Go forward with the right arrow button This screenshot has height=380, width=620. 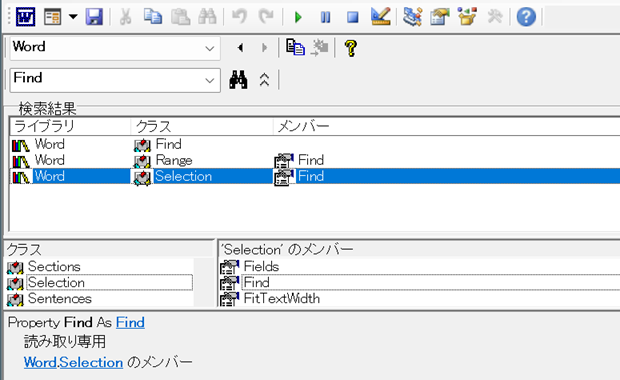[x=264, y=48]
